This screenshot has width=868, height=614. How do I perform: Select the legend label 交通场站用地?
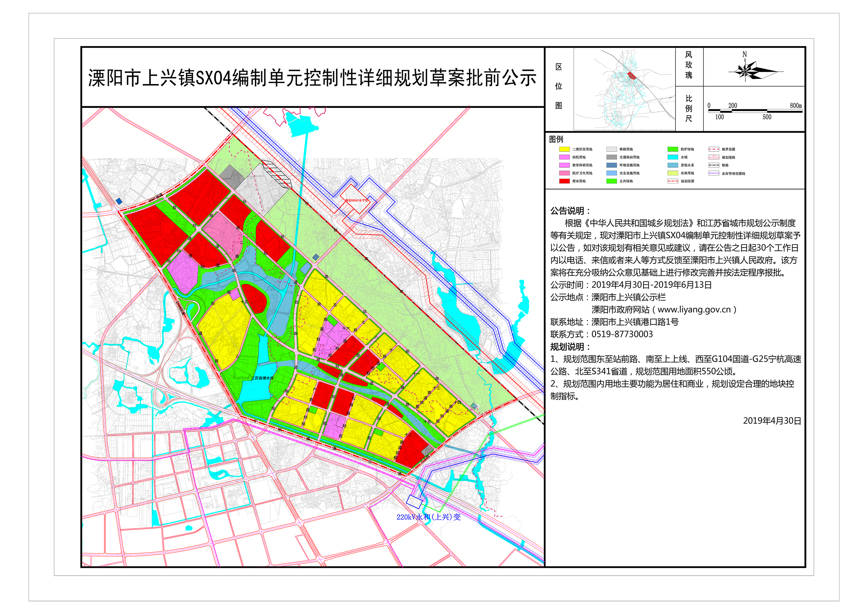[x=629, y=157]
